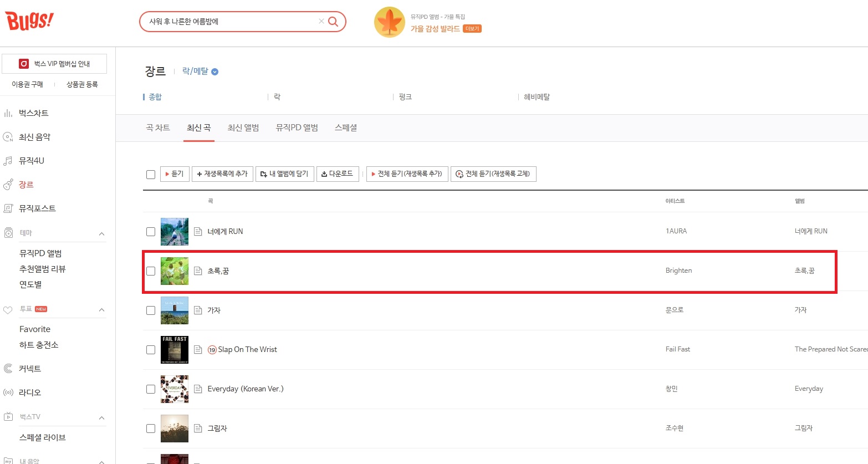Click 전체 듣기(재생목록 교체) button

(x=493, y=174)
